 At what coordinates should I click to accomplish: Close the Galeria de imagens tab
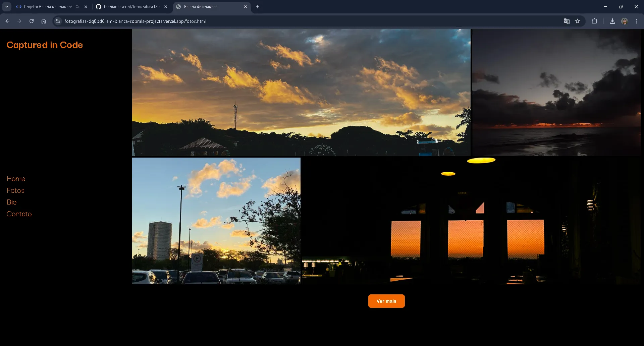click(x=246, y=7)
